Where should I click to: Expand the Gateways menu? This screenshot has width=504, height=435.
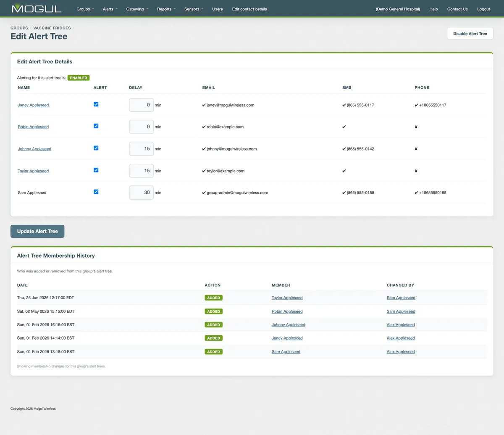click(x=137, y=9)
